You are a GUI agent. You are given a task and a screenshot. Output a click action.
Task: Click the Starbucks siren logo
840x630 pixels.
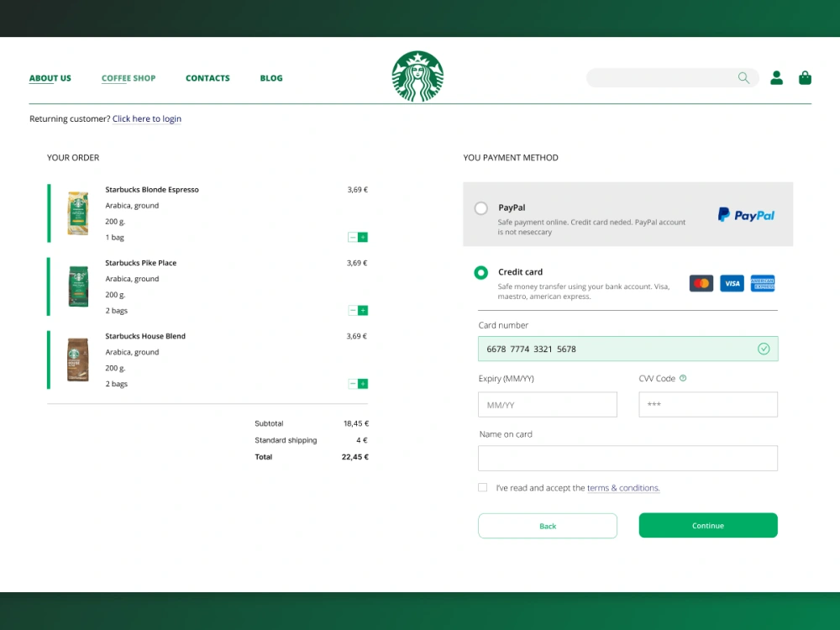click(417, 76)
